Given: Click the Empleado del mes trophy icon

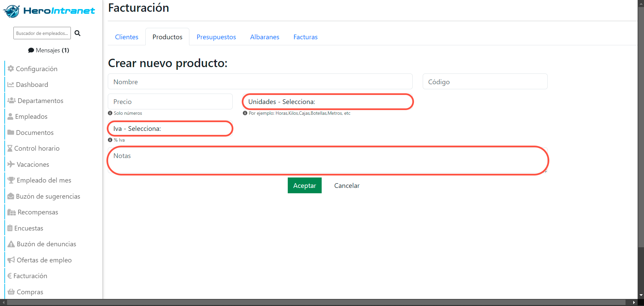Looking at the screenshot, I should pos(11,180).
